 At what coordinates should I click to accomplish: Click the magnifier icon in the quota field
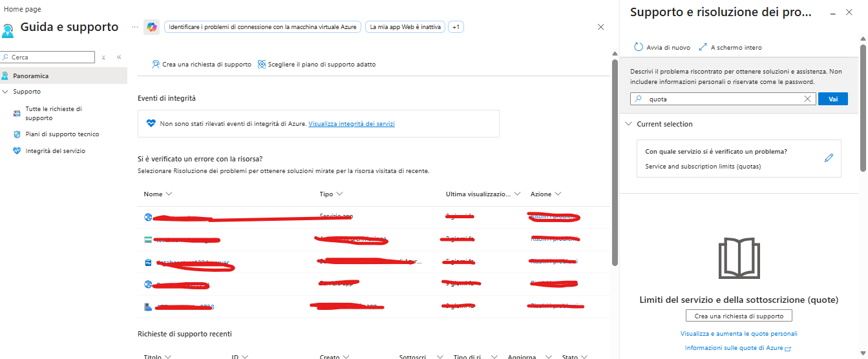[639, 99]
